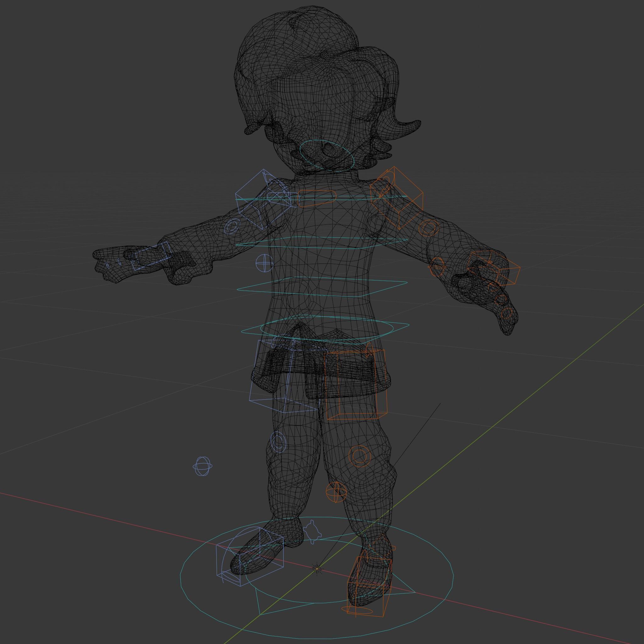Viewport: 644px width, 644px height.
Task: Select the orange double-ring knee control
Action: click(360, 456)
